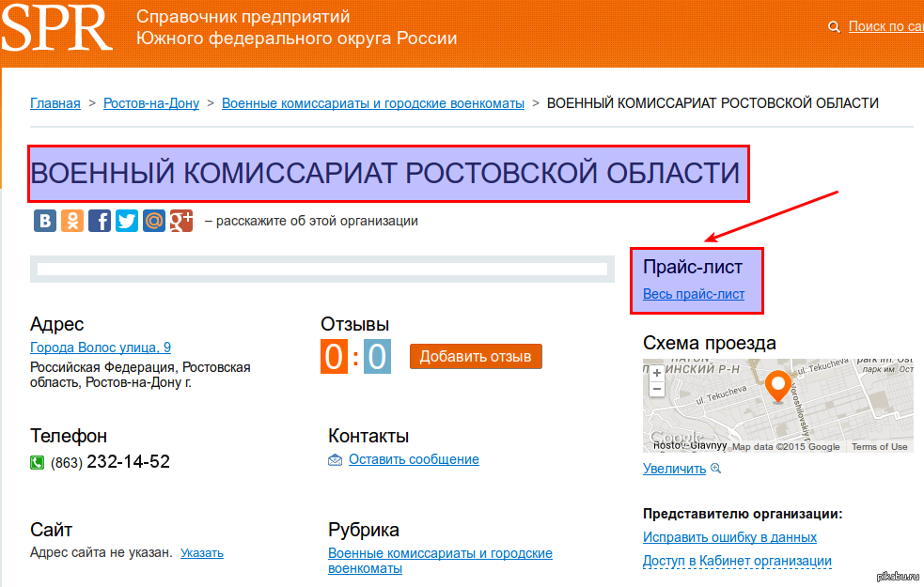Open the Главная breadcrumb link
Viewport: 924px width, 587px height.
(55, 103)
